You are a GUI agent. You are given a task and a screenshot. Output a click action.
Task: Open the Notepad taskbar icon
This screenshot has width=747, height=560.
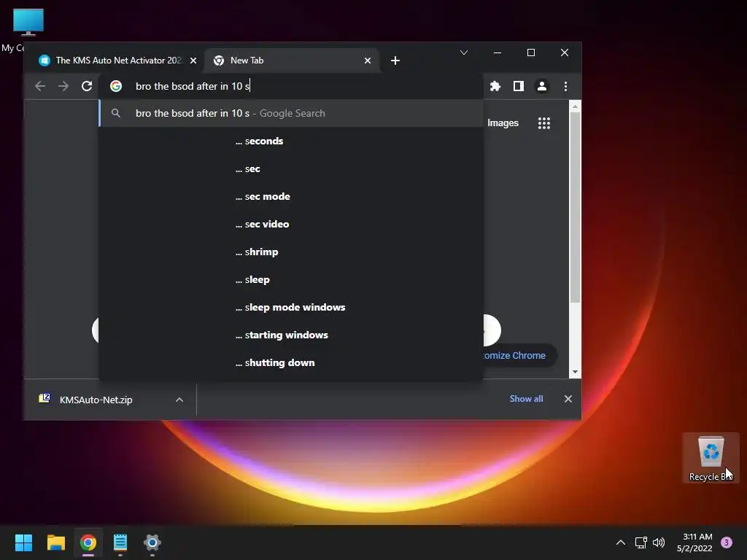coord(120,542)
